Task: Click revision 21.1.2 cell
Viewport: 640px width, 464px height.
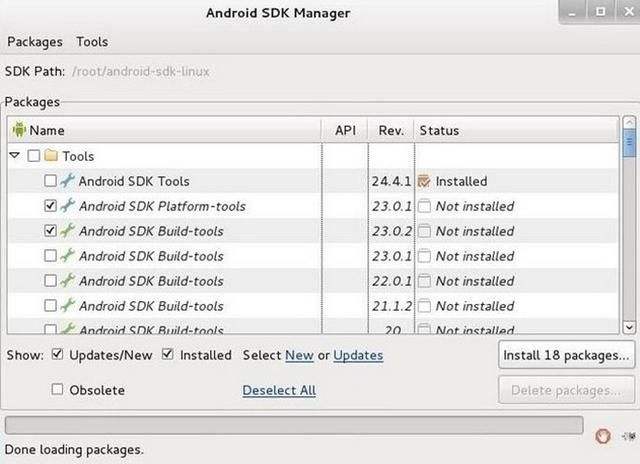Action: coord(392,306)
